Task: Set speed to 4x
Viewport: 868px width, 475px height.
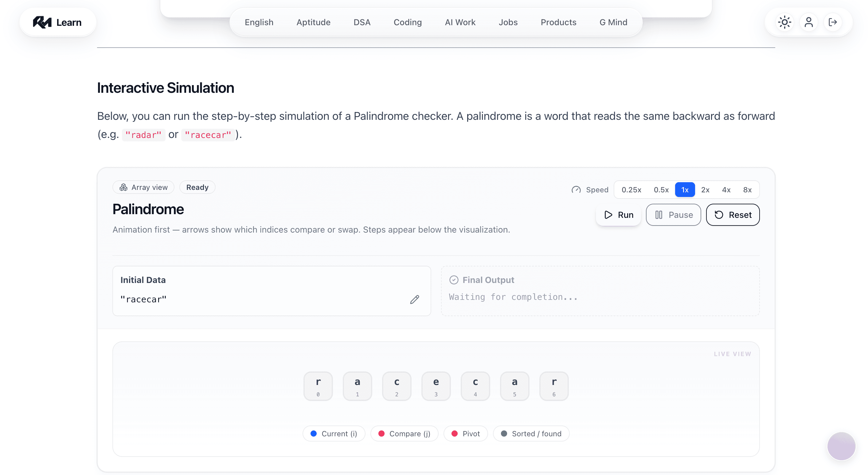Action: 726,190
